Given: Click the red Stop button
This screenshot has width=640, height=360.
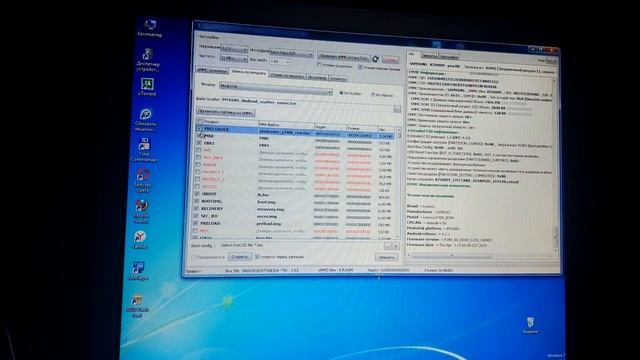Looking at the screenshot, I should tap(391, 60).
